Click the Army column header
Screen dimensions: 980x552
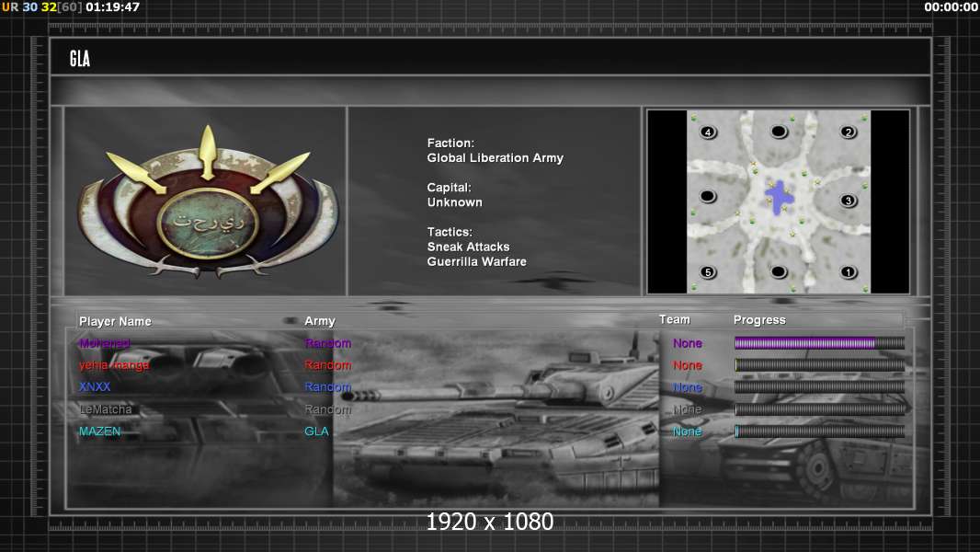coord(320,321)
